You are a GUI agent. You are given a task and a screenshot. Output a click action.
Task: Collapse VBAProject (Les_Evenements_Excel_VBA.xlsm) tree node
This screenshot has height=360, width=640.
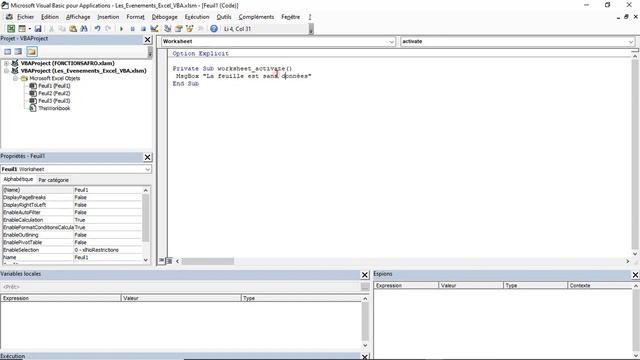6,71
